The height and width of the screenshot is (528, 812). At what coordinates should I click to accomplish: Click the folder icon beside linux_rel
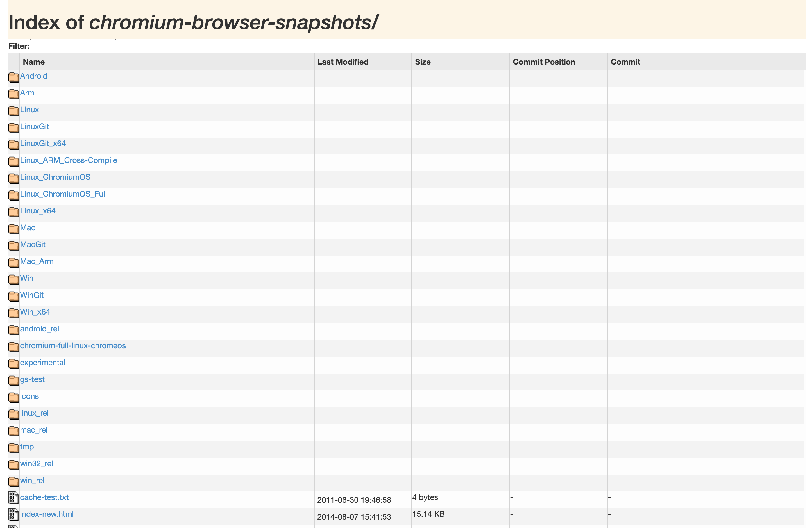pyautogui.click(x=14, y=414)
